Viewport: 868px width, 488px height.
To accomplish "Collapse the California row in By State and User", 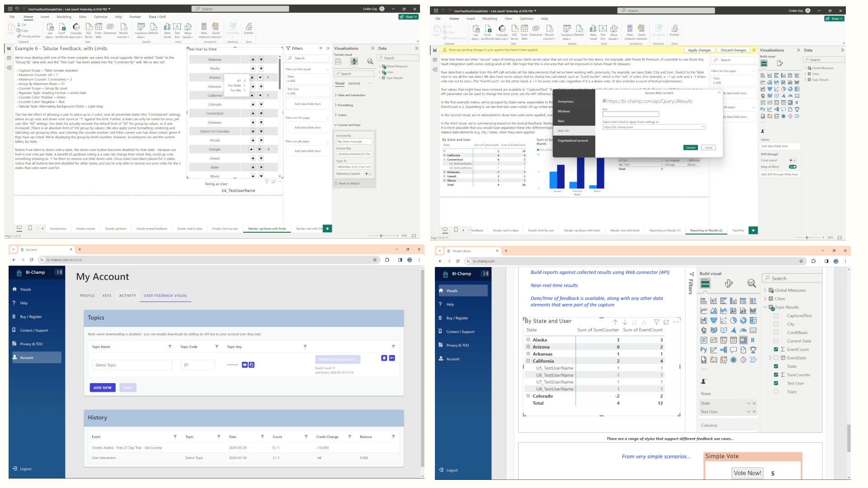I will (x=528, y=361).
